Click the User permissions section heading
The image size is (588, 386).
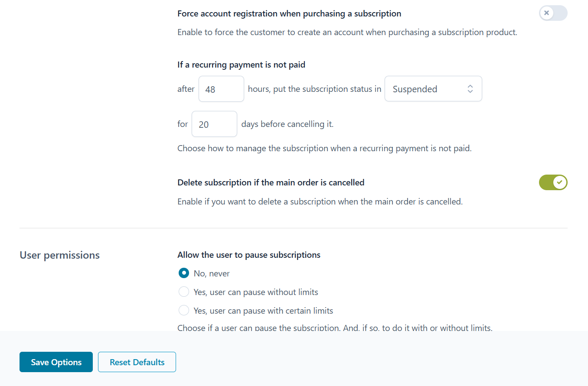60,255
